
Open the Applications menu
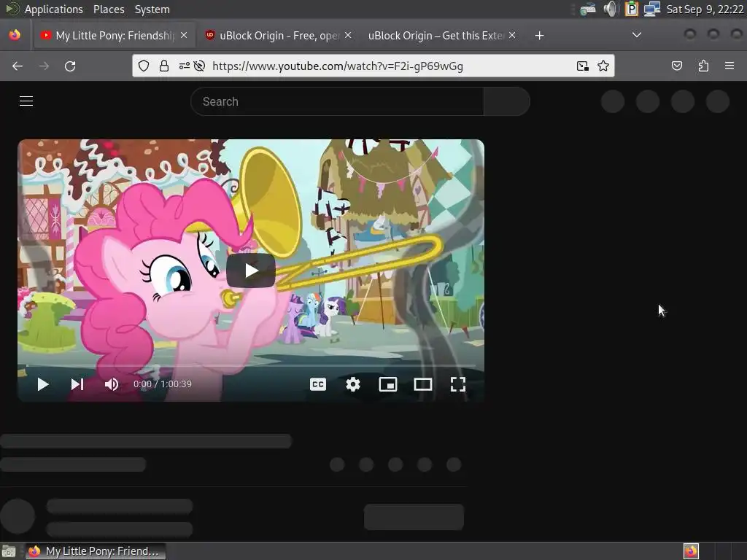(x=53, y=9)
